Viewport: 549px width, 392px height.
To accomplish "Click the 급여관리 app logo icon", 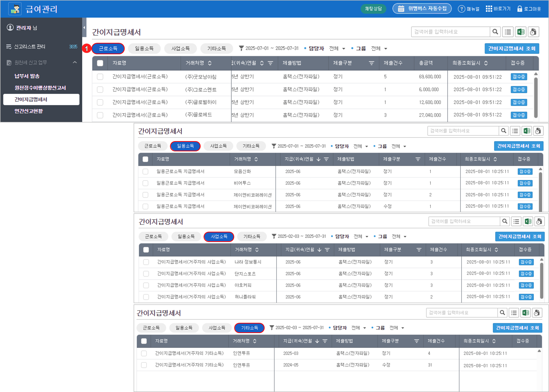I will (15, 9).
